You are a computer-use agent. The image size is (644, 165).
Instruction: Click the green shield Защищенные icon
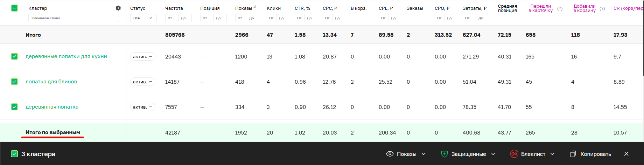pyautogui.click(x=444, y=154)
